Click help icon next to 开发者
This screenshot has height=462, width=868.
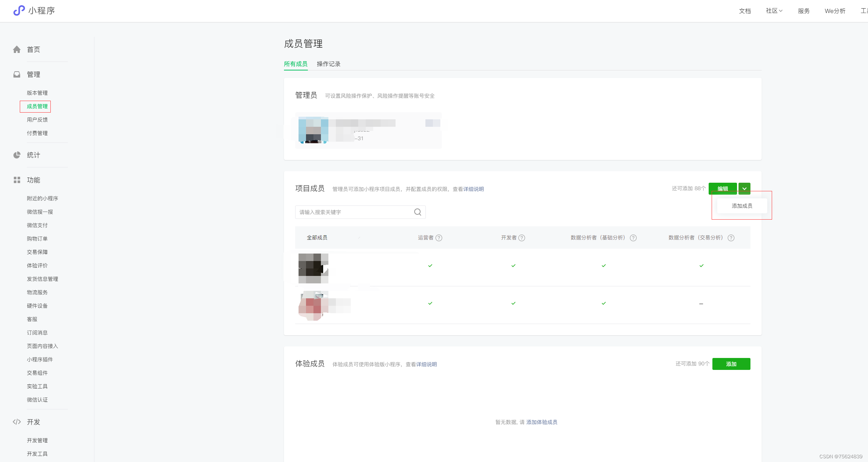pos(522,238)
